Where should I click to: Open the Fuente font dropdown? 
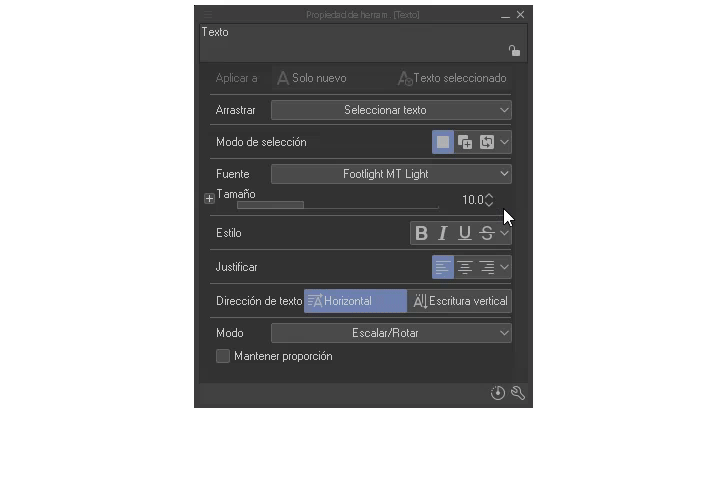391,174
